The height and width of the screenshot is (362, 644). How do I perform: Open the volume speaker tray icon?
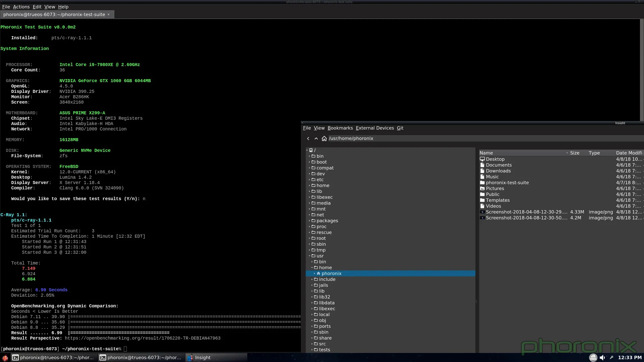602,358
